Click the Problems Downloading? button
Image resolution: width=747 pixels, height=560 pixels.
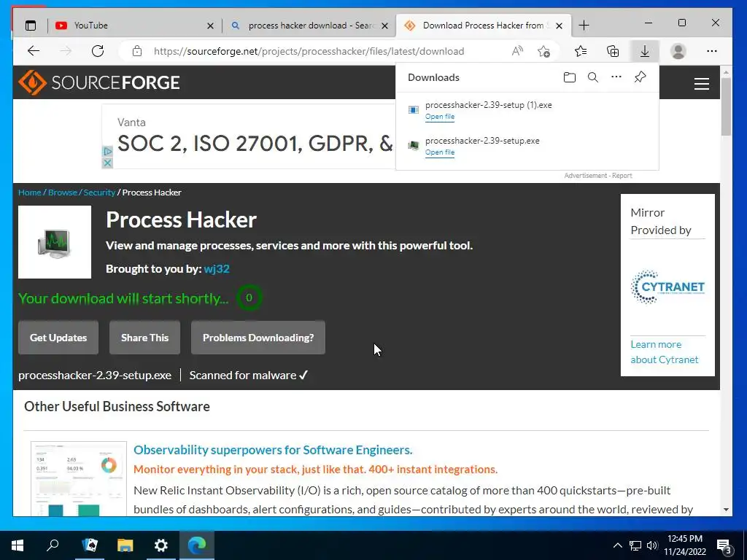258,338
